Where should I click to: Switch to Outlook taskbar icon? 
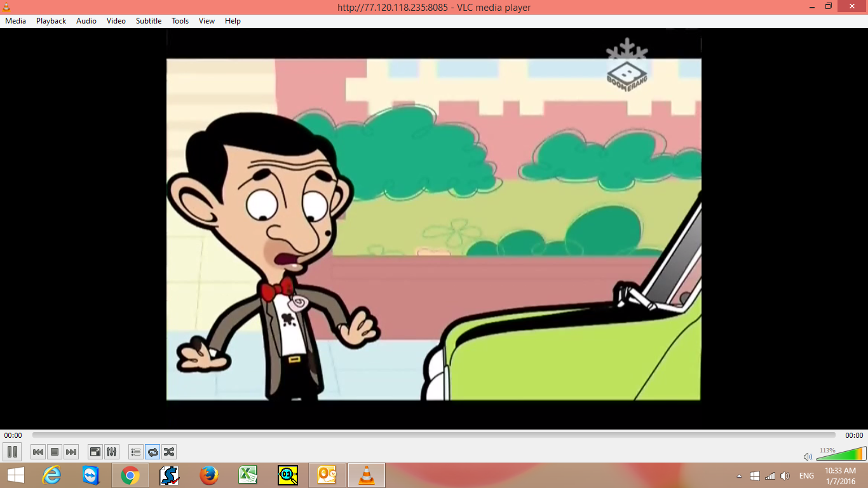click(x=327, y=475)
